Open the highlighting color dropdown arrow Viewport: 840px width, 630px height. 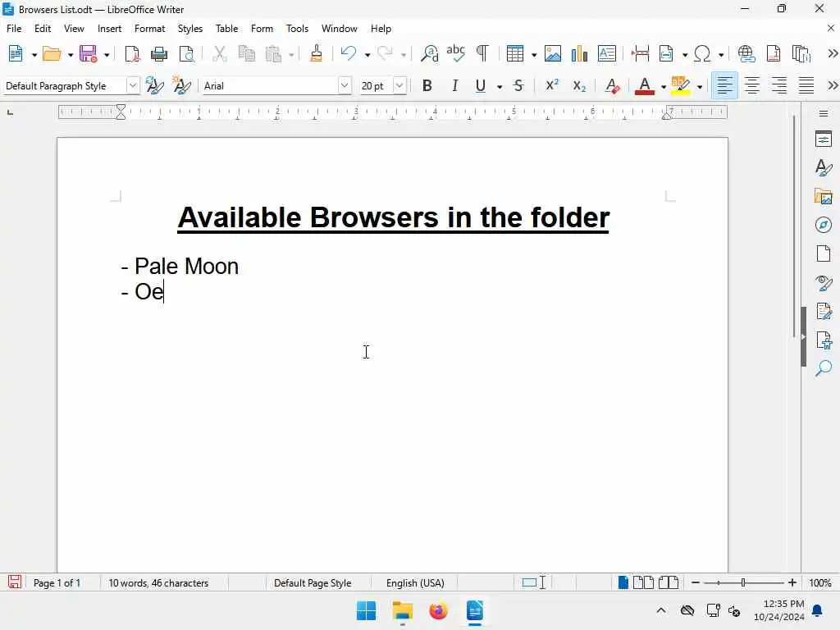tap(699, 86)
